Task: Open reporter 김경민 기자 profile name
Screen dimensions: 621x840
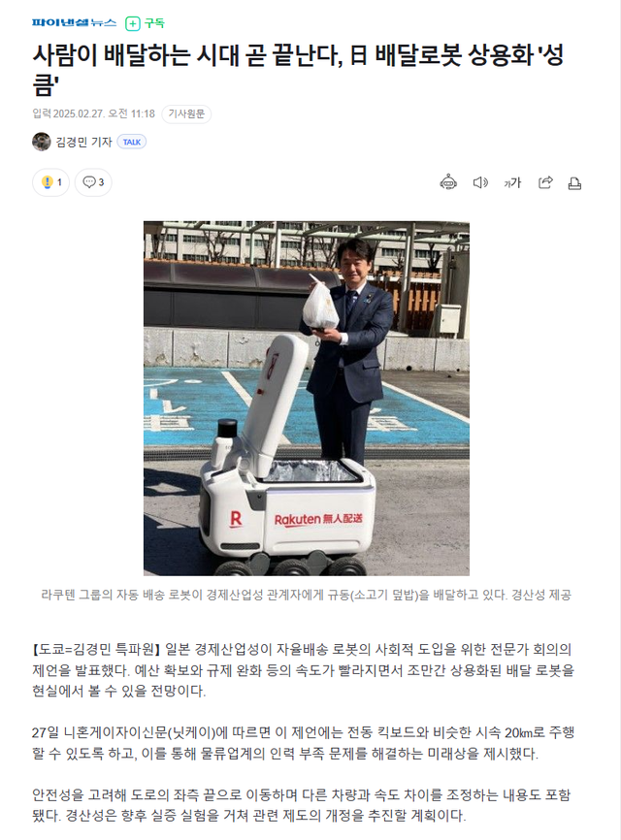Action: [83, 142]
